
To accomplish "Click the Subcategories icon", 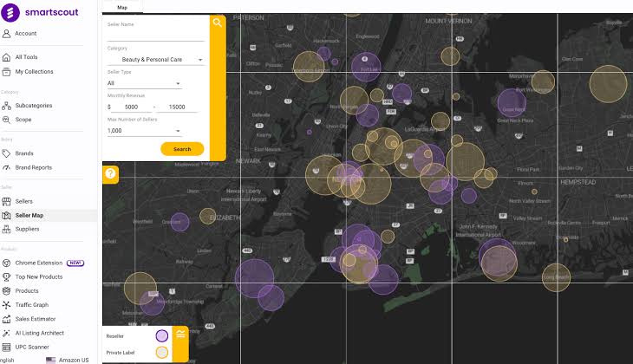I will 6,106.
